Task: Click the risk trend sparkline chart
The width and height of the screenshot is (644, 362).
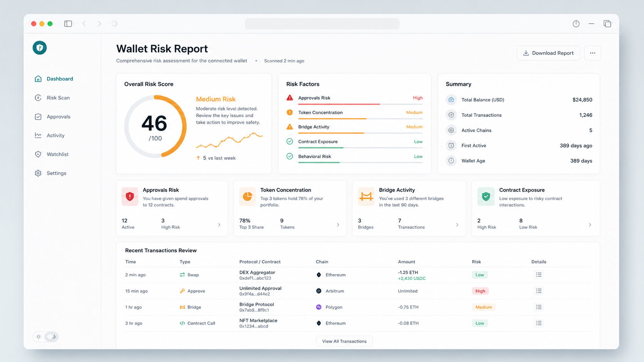Action: 229,140
